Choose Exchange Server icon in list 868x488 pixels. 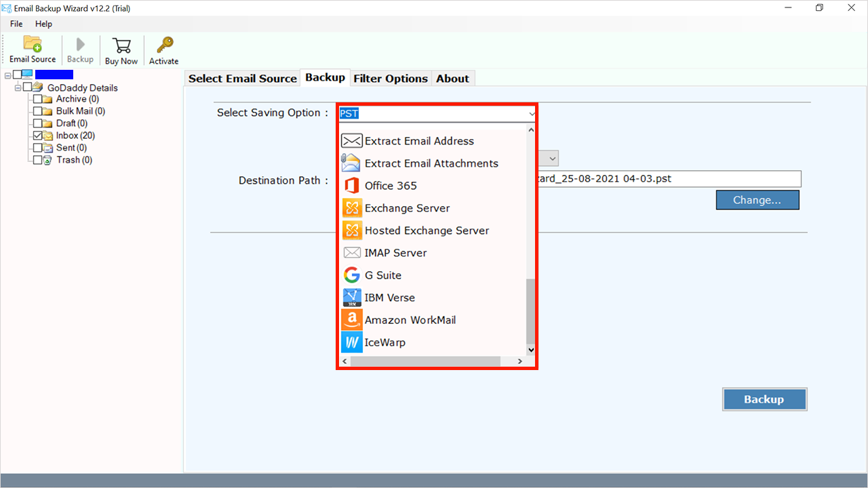click(351, 208)
